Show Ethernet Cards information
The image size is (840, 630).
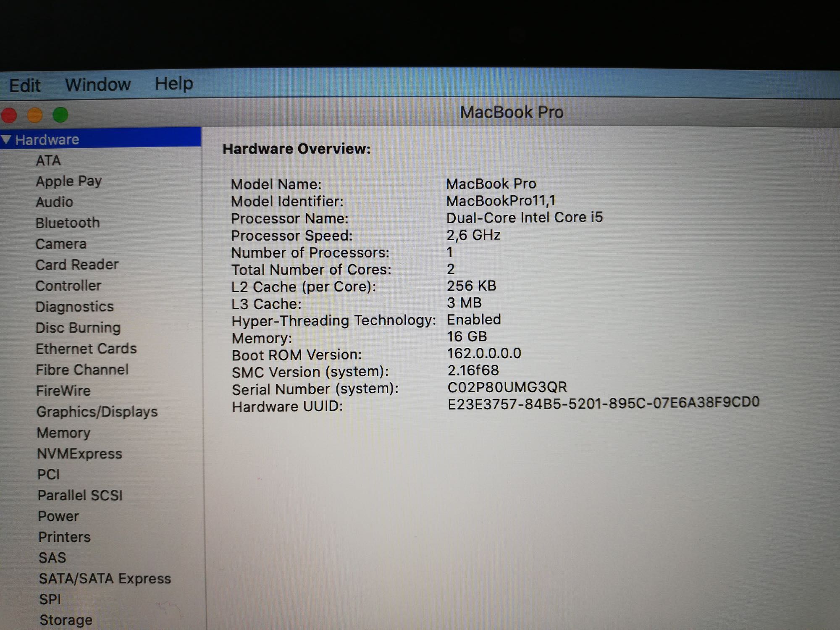pos(86,349)
